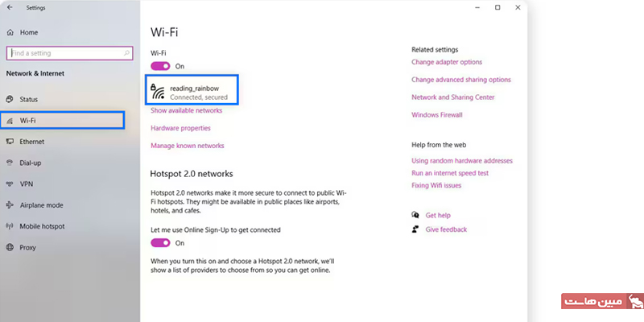Disable the Online Sign-Up toggle

160,242
